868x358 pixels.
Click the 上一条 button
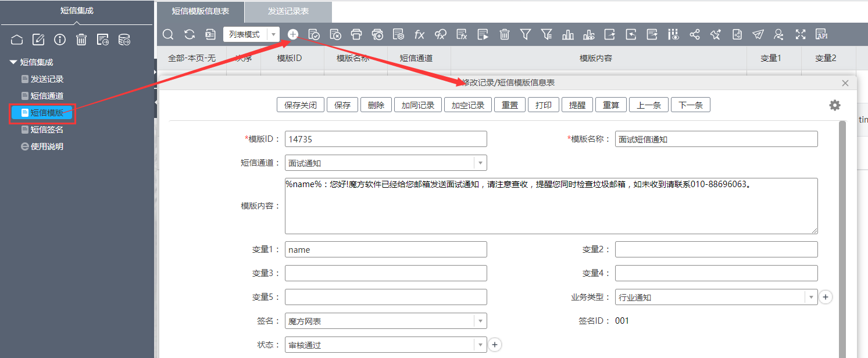click(648, 105)
